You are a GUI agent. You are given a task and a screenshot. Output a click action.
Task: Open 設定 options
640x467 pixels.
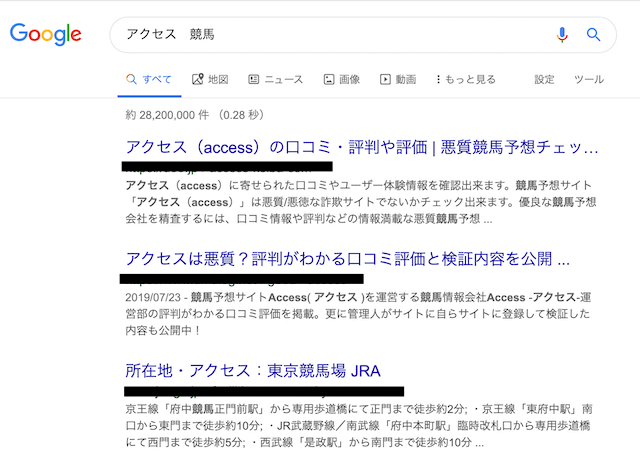[x=544, y=79]
